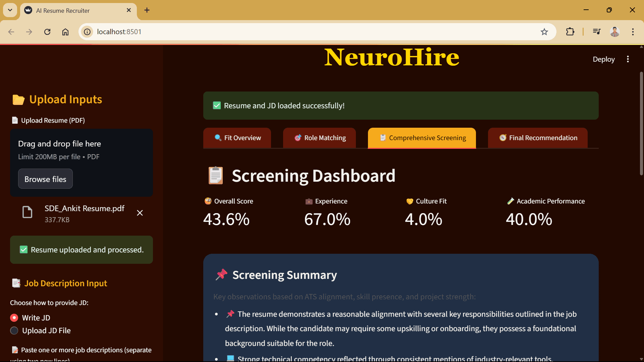Open Chrome's three-dot settings menu
This screenshot has height=362, width=644.
click(633, 32)
